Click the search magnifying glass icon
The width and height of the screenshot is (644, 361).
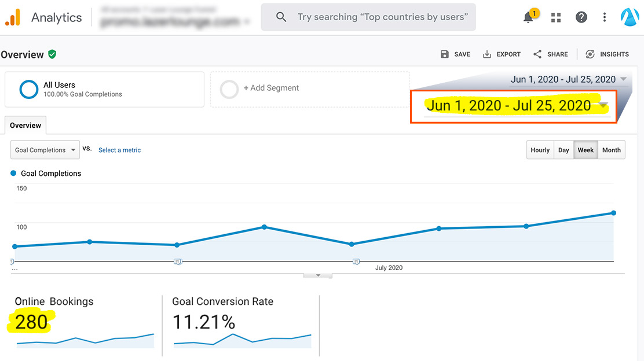[x=281, y=17]
